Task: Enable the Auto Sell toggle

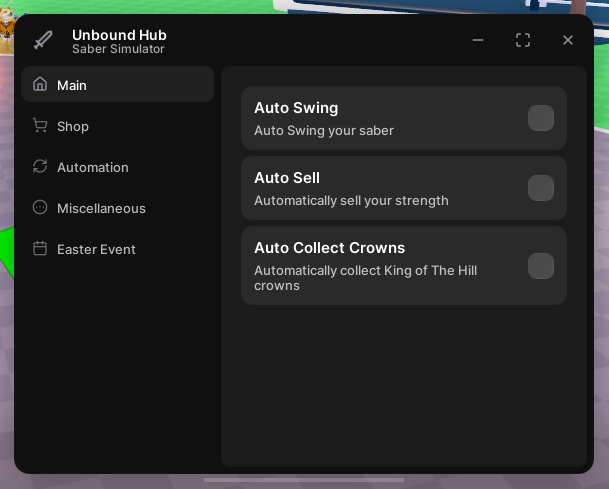Action: 541,188
